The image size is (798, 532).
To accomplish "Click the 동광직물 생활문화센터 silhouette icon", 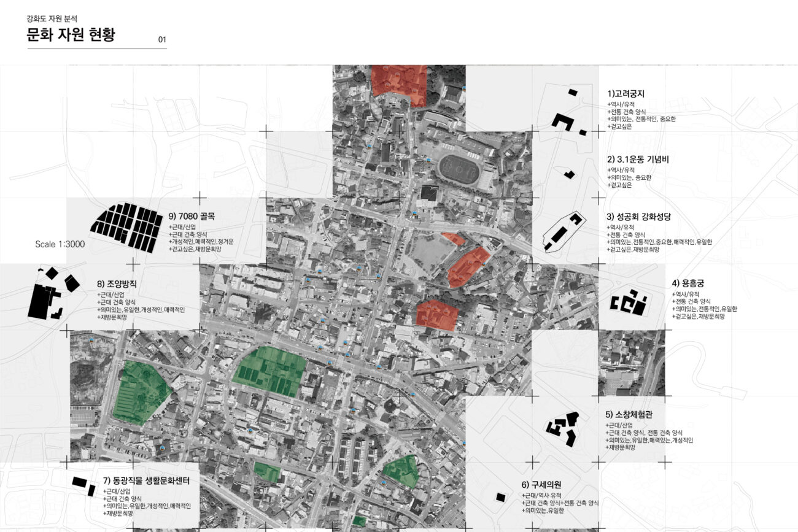I will [83, 484].
